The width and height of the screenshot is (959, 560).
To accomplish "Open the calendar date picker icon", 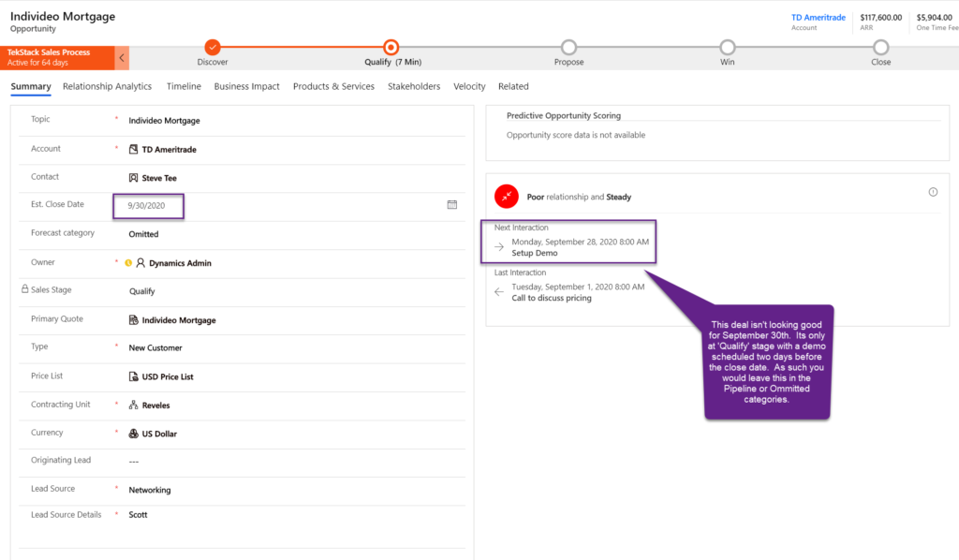I will tap(452, 205).
